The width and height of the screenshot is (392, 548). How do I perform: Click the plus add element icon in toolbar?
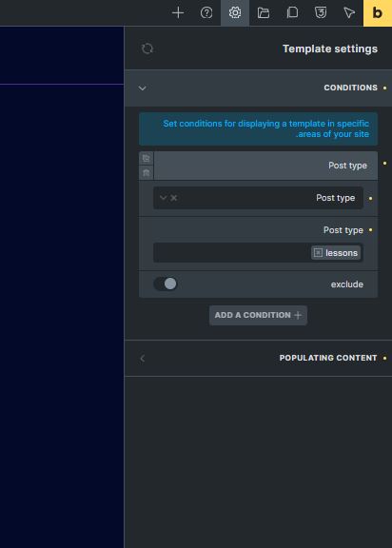[178, 13]
